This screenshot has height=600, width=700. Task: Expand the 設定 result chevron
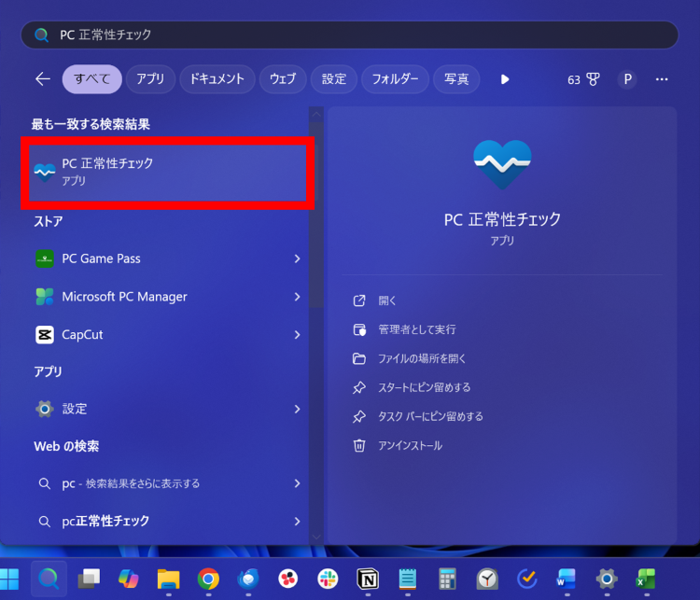(297, 409)
